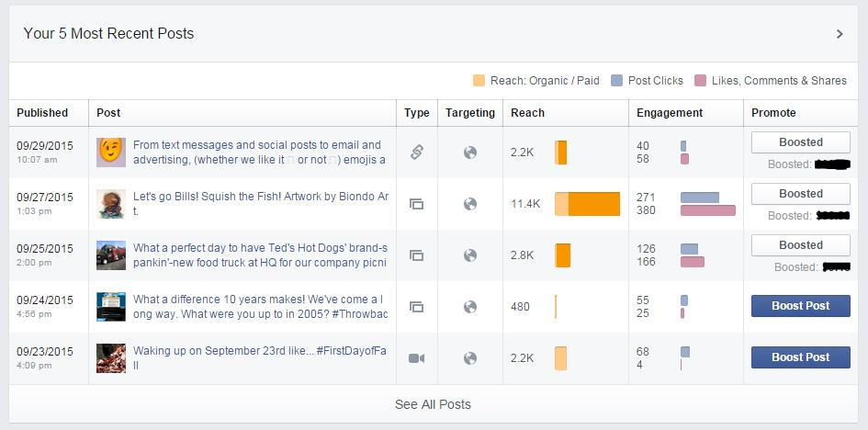Click link type icon for emojis post
This screenshot has width=868, height=430.
pos(416,153)
